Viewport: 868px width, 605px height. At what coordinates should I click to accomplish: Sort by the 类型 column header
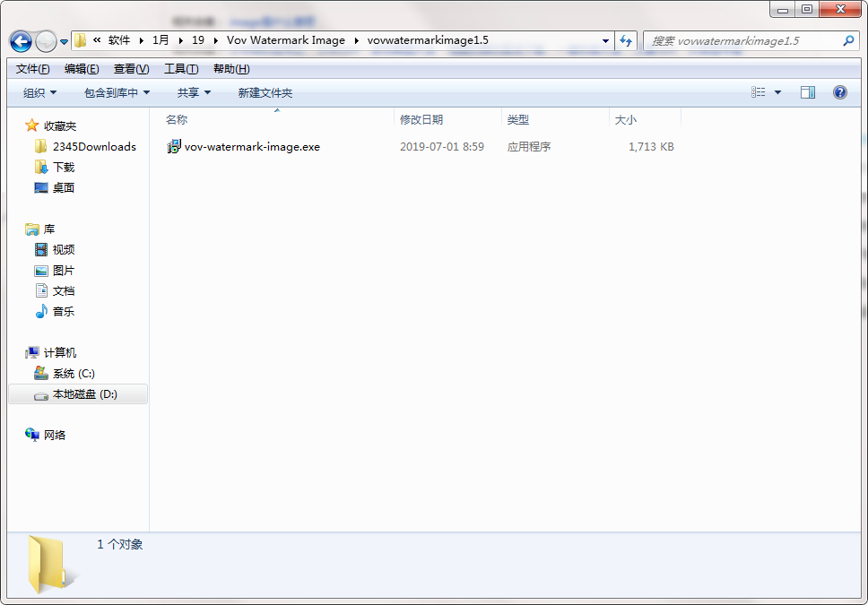(x=518, y=119)
